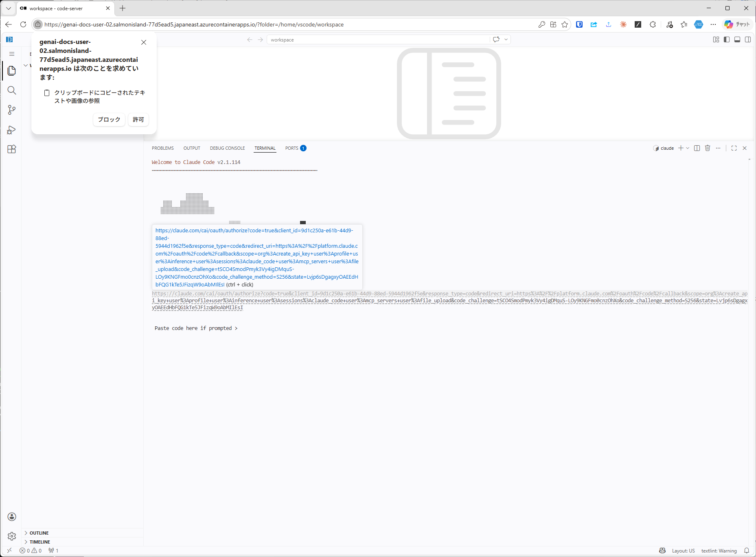Open the Run and Debug view

pyautogui.click(x=12, y=130)
